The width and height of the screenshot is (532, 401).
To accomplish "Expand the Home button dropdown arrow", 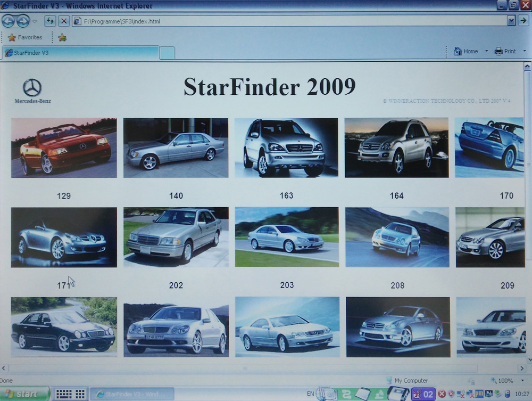I will (487, 51).
